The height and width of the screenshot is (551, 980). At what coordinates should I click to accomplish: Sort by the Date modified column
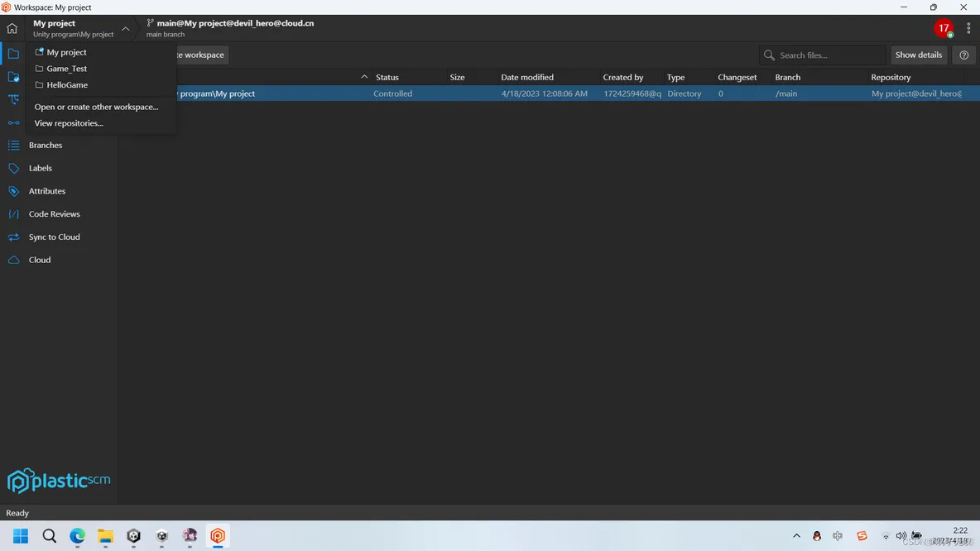(x=527, y=78)
